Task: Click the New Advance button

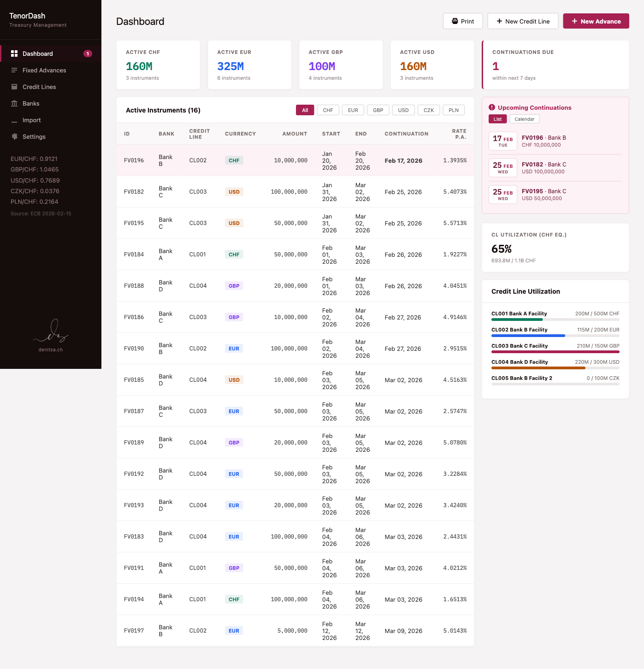Action: coord(596,21)
